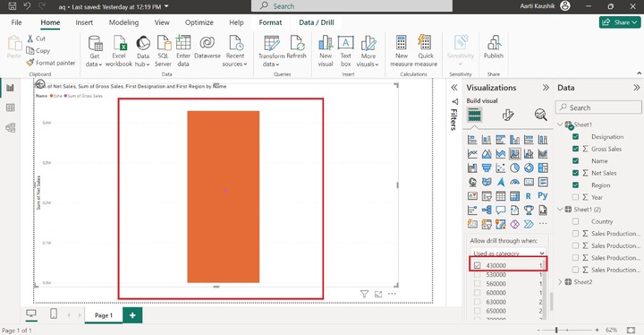644x335 pixels.
Task: Select the treemap visual icon
Action: pyautogui.click(x=543, y=167)
